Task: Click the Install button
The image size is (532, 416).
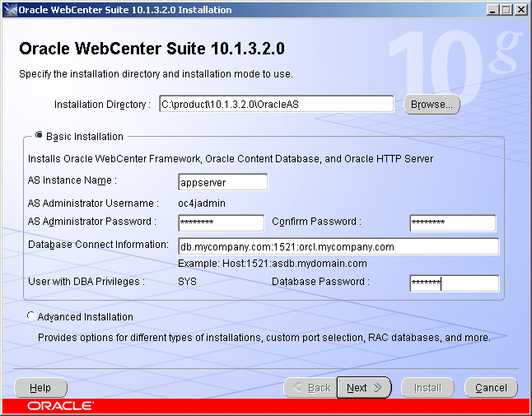Action: 428,387
